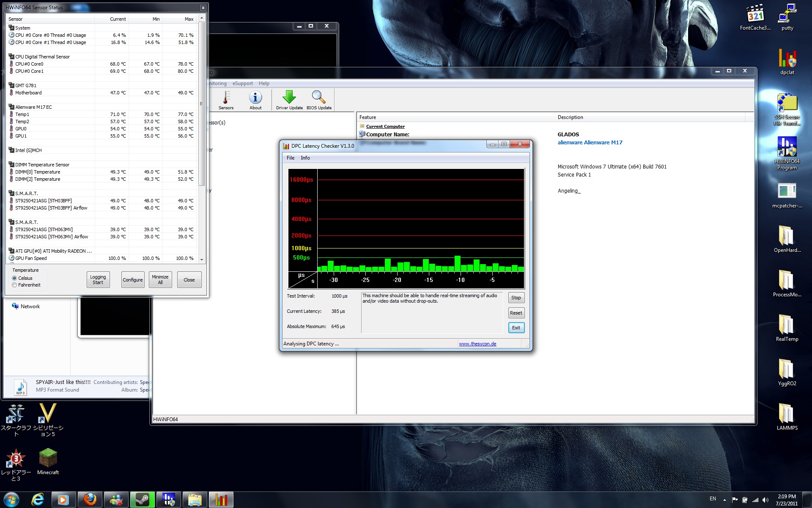
Task: Click Logging Start button
Action: 98,280
